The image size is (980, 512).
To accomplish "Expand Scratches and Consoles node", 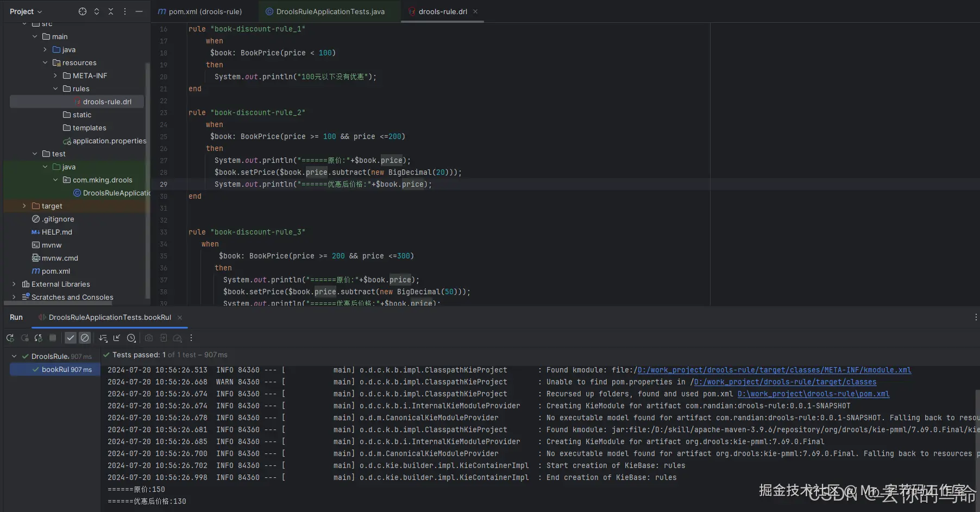I will pos(14,297).
